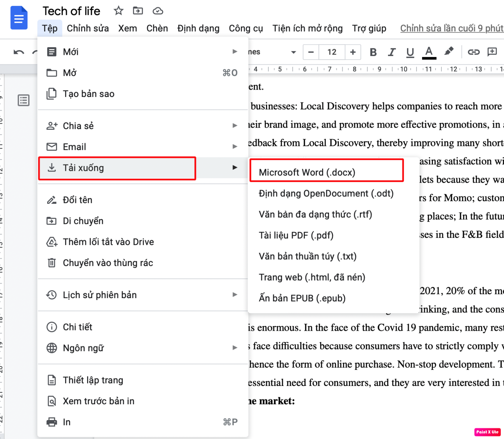
Task: Show the document outline icon
Action: (24, 100)
